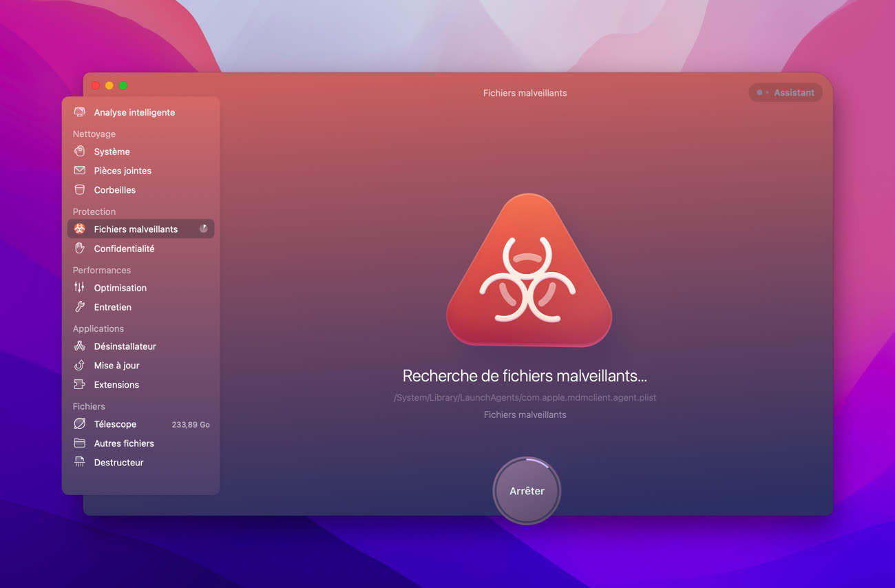Select the Confidentialité module
Viewport: 895px width, 588px height.
click(x=141, y=249)
